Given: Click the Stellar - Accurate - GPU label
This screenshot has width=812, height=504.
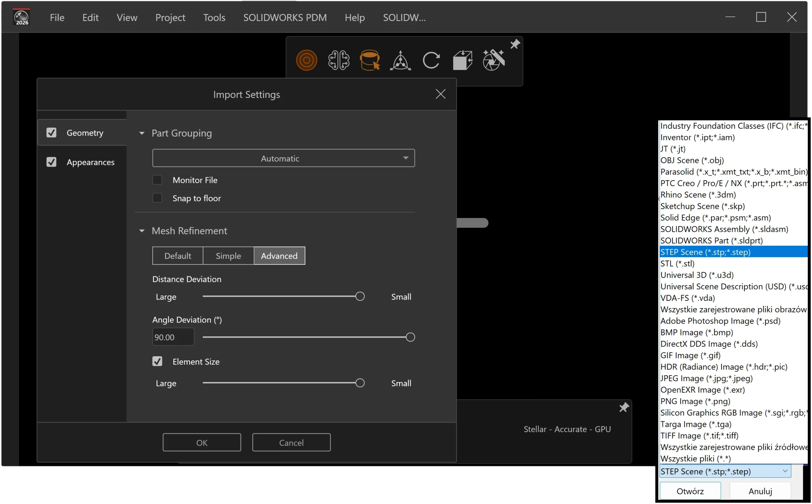Looking at the screenshot, I should [567, 429].
